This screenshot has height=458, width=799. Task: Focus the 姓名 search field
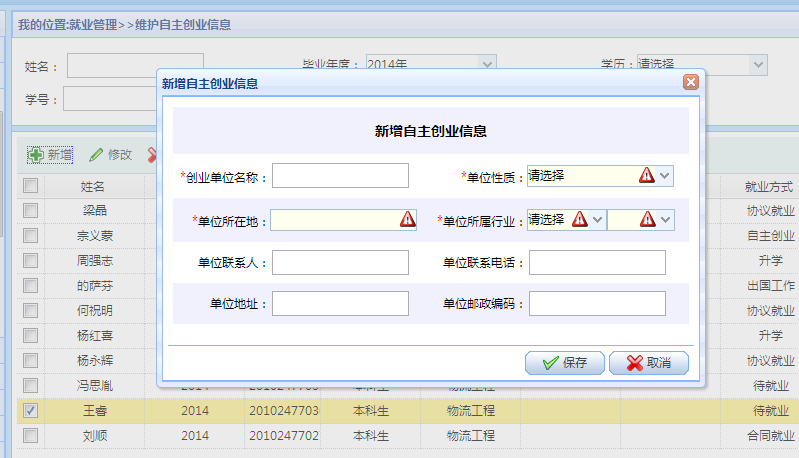(x=135, y=65)
